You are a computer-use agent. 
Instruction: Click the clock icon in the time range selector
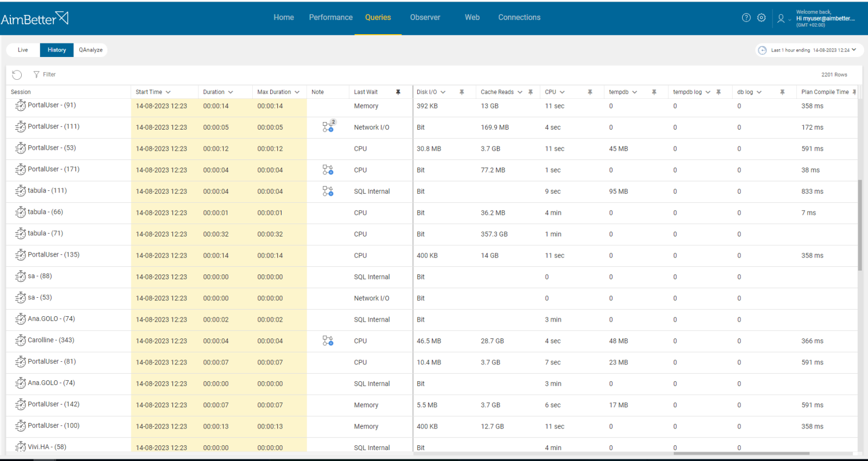[x=762, y=50]
